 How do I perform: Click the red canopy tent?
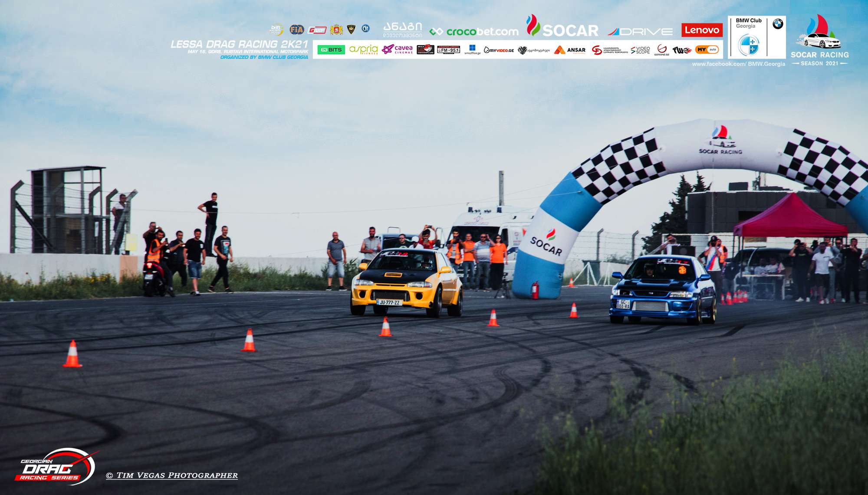click(x=790, y=216)
